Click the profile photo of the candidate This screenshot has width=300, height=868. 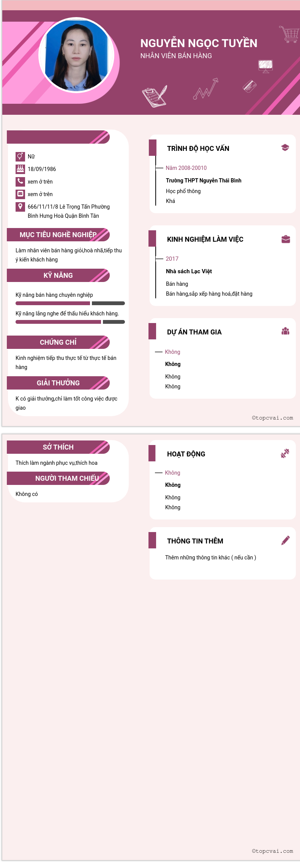tap(77, 55)
